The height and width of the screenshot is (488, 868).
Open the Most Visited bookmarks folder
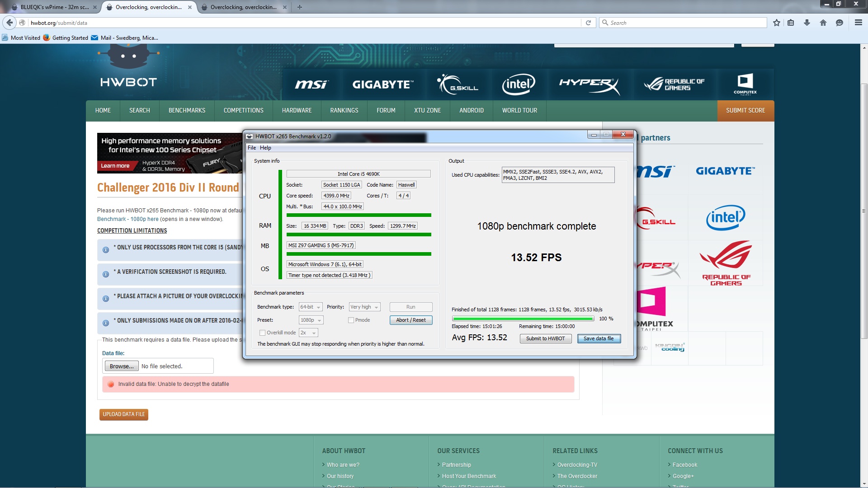point(21,38)
